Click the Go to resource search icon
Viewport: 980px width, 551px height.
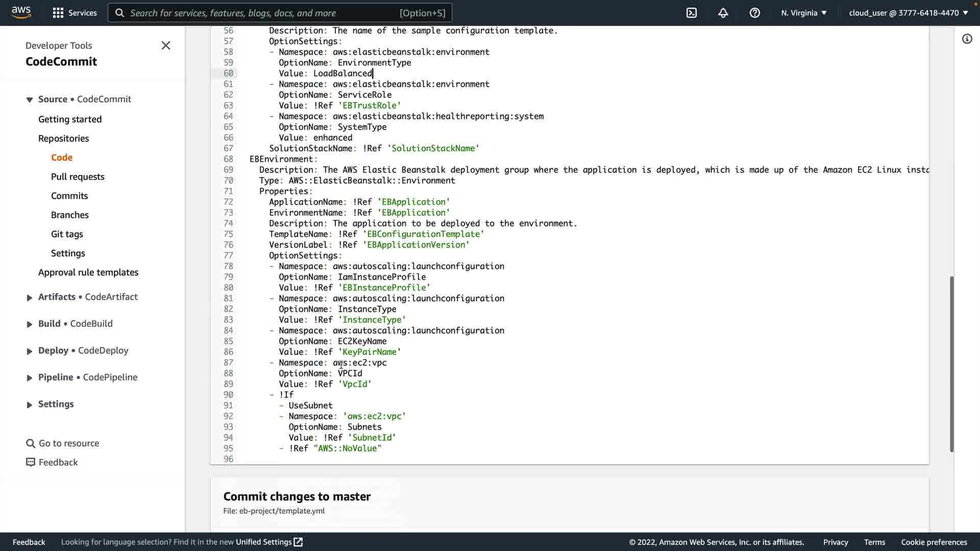coord(31,443)
